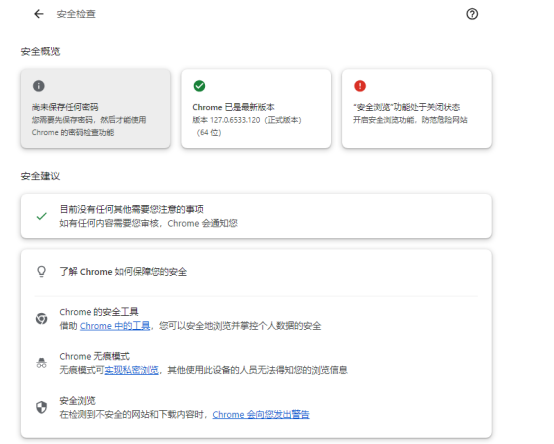Viewport: 554px width, 444px height.
Task: Click the red warning icon on Safe Browsing card
Action: click(x=360, y=86)
